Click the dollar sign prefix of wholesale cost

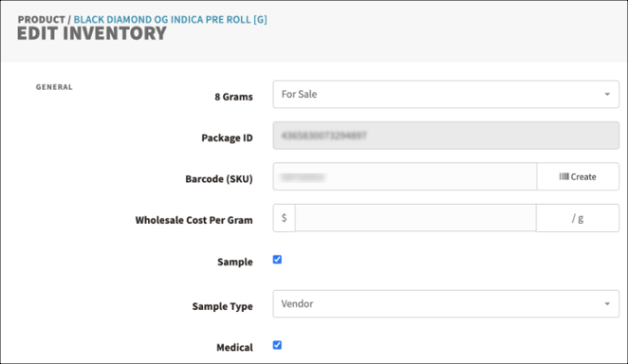point(284,218)
